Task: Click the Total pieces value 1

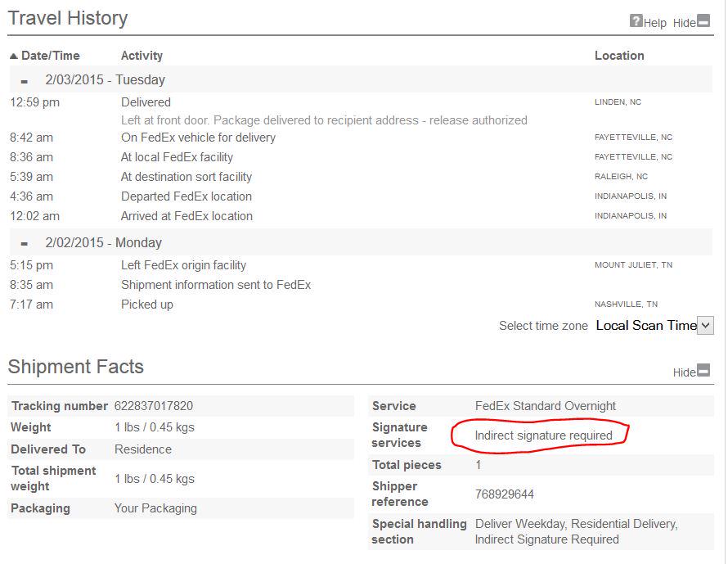Action: click(x=479, y=465)
